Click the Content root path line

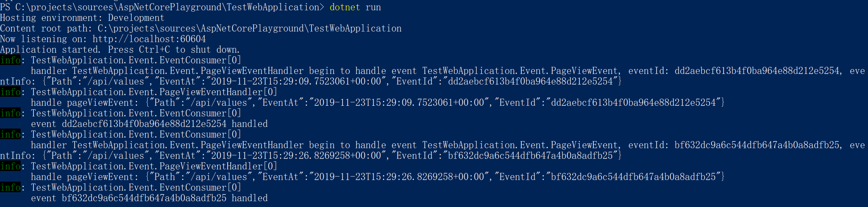click(201, 28)
